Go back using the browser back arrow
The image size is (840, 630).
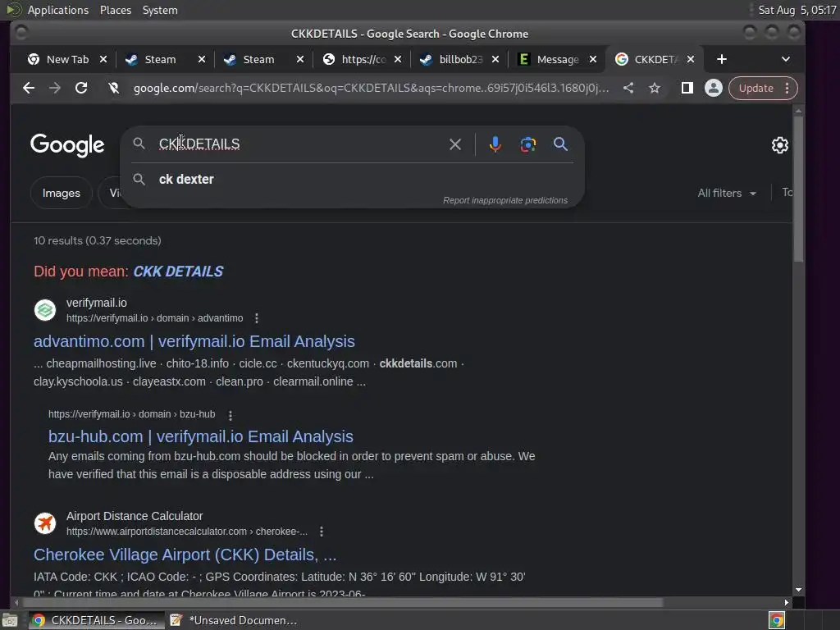pyautogui.click(x=29, y=88)
